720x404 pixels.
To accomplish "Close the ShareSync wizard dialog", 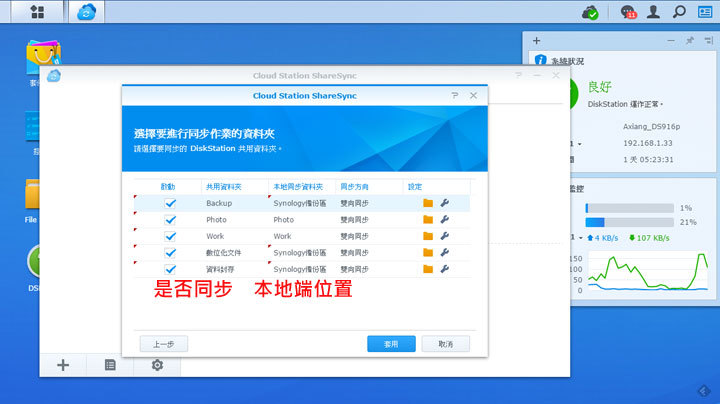I will (x=473, y=95).
